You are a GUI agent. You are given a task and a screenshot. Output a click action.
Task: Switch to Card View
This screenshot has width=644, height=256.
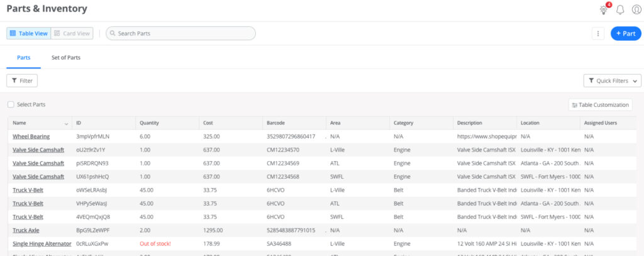click(x=72, y=33)
